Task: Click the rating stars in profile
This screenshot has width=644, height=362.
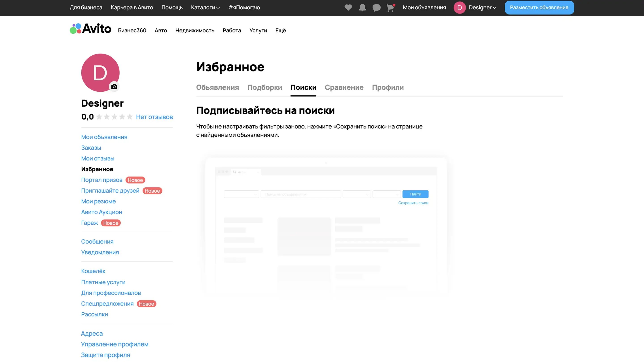Action: point(114,117)
